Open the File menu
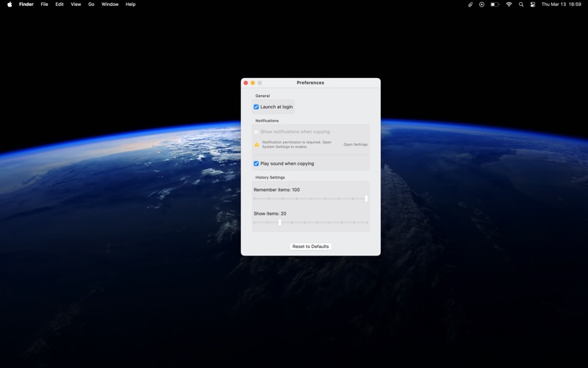The image size is (588, 368). [x=44, y=4]
